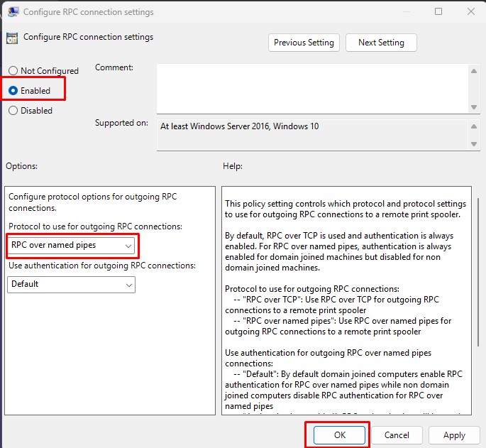Click the Supported on scroll up arrow
The height and width of the screenshot is (448, 486).
click(x=474, y=126)
